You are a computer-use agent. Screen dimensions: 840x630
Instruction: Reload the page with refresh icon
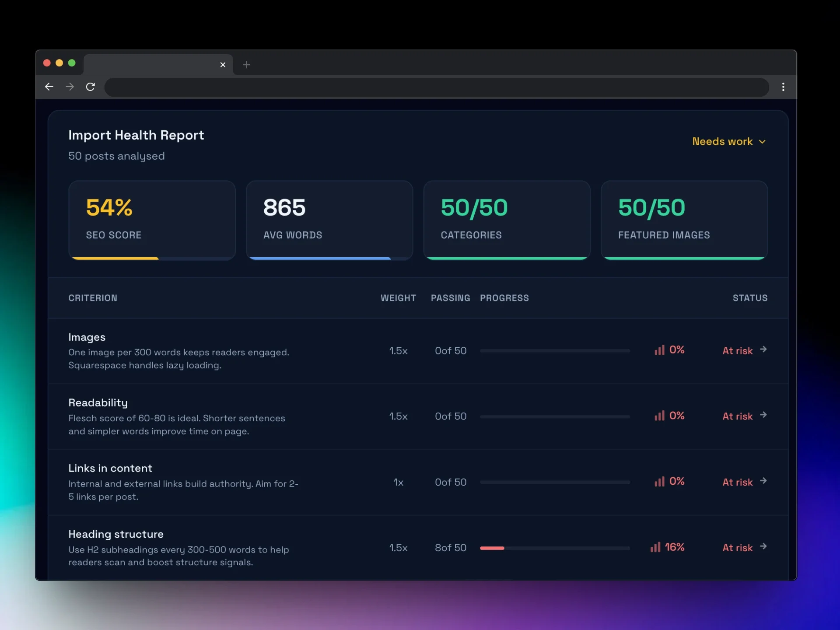[91, 87]
